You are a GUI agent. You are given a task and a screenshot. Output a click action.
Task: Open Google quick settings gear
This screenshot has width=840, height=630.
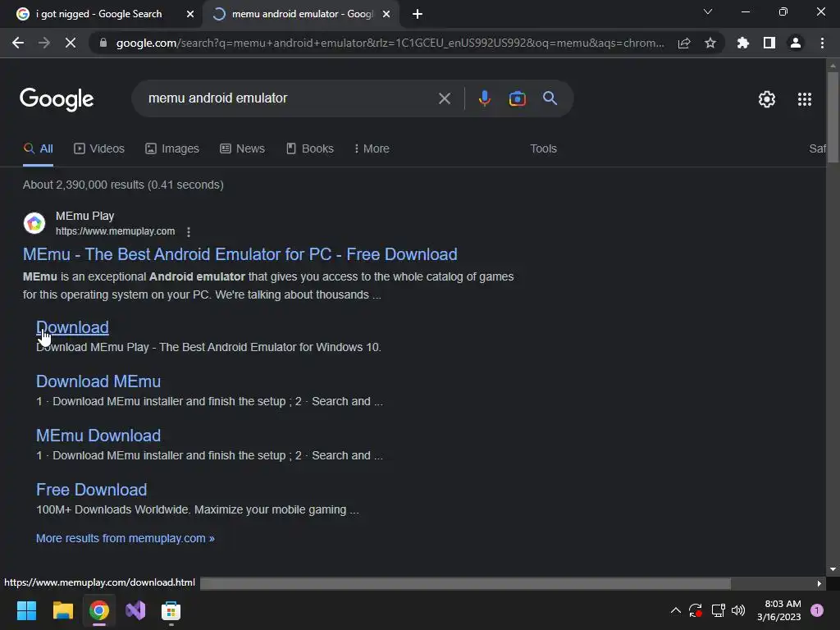(x=767, y=99)
